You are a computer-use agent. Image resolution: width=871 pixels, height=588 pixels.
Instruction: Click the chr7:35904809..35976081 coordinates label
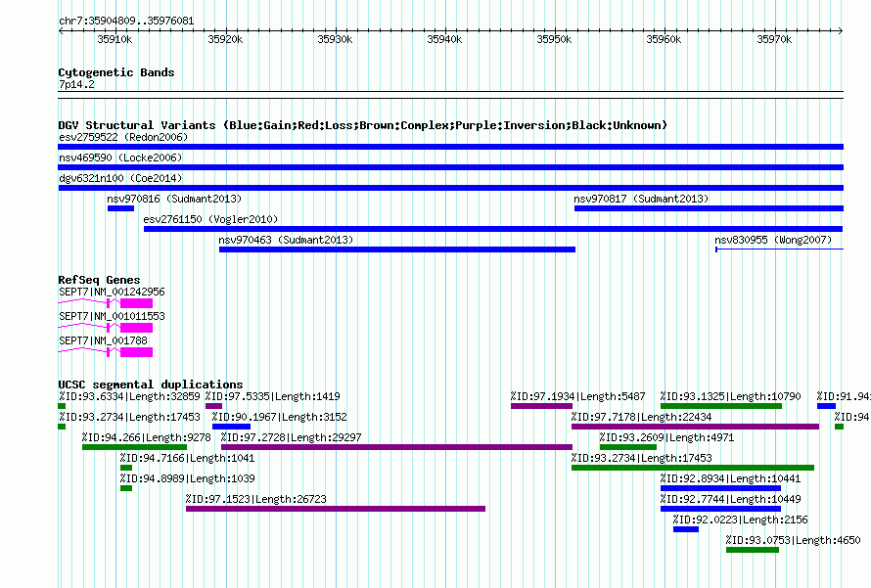[126, 22]
